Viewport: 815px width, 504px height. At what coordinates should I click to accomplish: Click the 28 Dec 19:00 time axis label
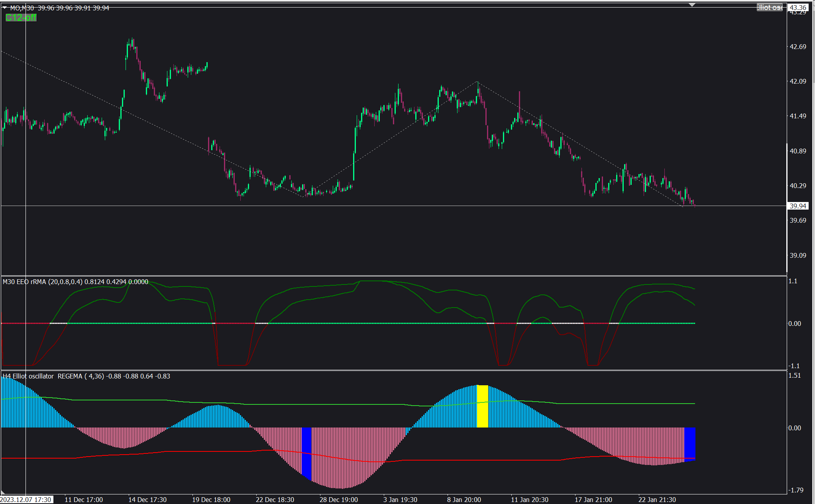pyautogui.click(x=338, y=500)
